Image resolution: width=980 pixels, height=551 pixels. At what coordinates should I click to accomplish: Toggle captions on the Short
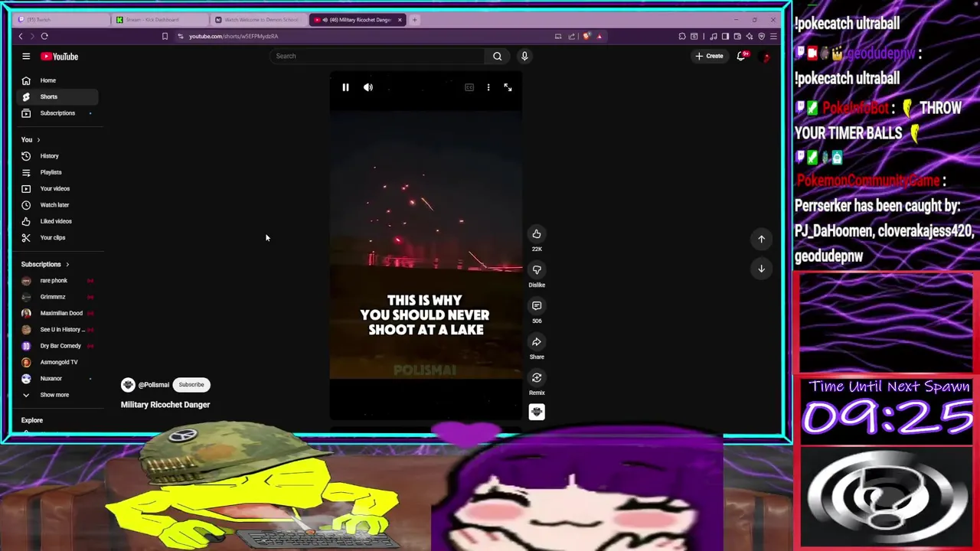[x=469, y=87]
